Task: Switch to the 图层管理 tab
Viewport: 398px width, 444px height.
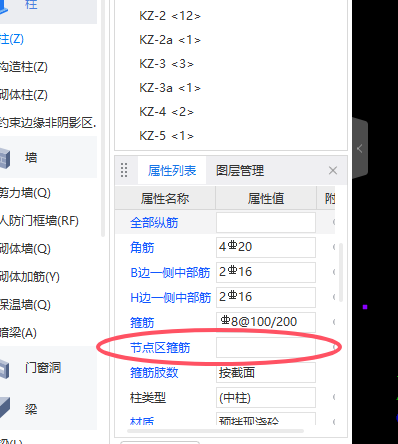Action: pyautogui.click(x=240, y=171)
